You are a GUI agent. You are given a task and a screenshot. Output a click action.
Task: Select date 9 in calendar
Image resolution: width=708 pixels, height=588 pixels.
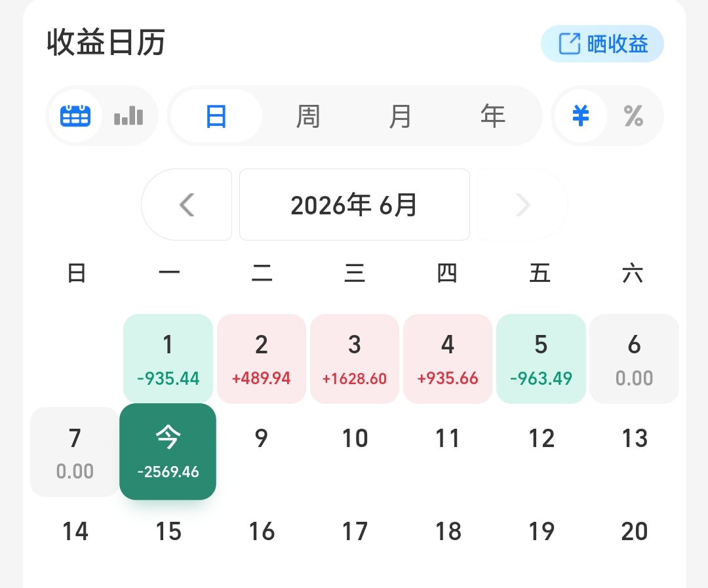262,439
